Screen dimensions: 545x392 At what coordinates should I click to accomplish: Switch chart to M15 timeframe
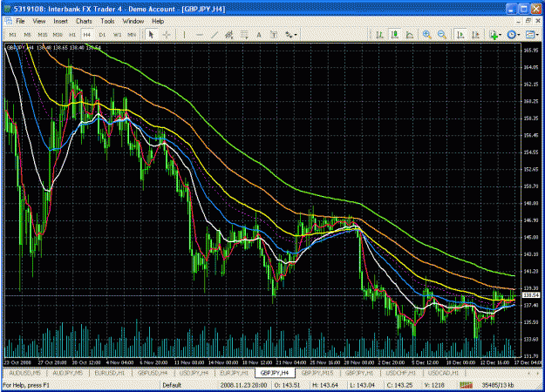point(43,35)
